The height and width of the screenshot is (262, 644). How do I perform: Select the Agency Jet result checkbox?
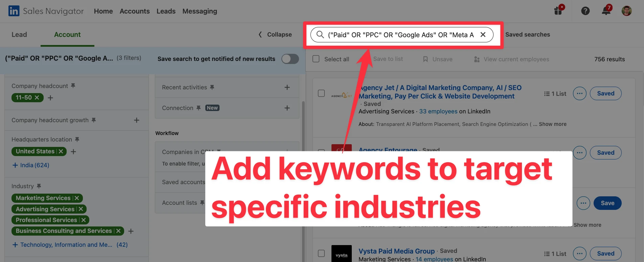(321, 93)
